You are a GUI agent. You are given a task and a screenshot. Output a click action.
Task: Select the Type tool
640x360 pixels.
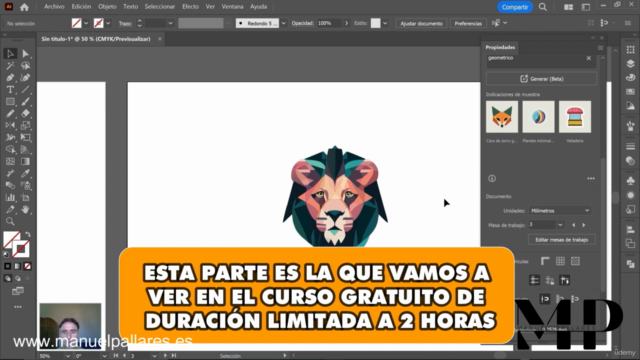click(x=10, y=89)
